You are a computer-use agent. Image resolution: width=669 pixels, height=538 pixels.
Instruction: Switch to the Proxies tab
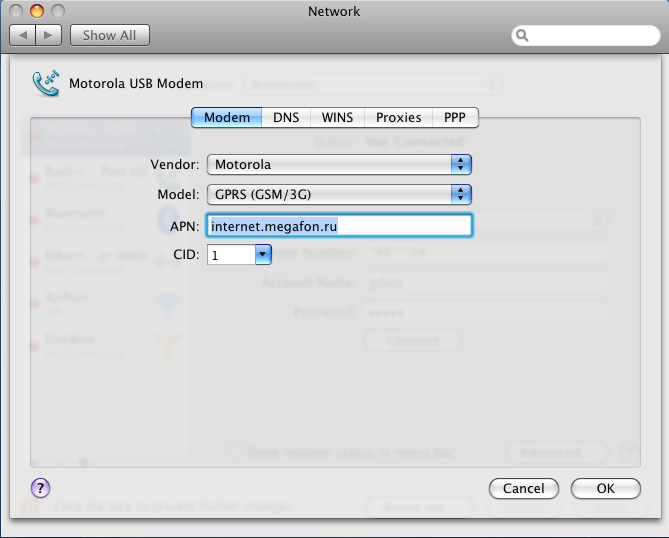398,117
